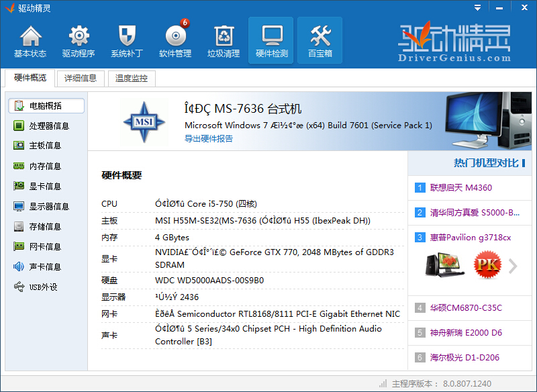The width and height of the screenshot is (537, 392).
Task: Open the 垃圾清理 recycle bin icon
Action: tap(224, 36)
